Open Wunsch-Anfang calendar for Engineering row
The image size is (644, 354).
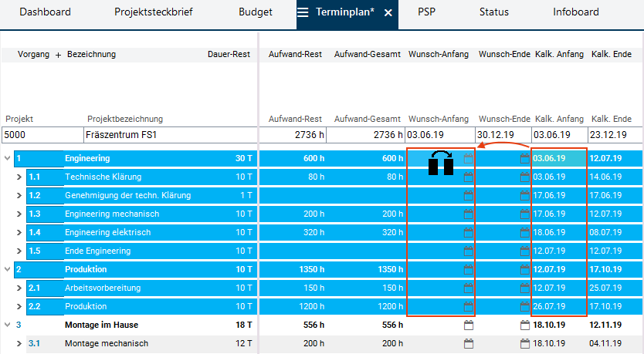pyautogui.click(x=468, y=159)
